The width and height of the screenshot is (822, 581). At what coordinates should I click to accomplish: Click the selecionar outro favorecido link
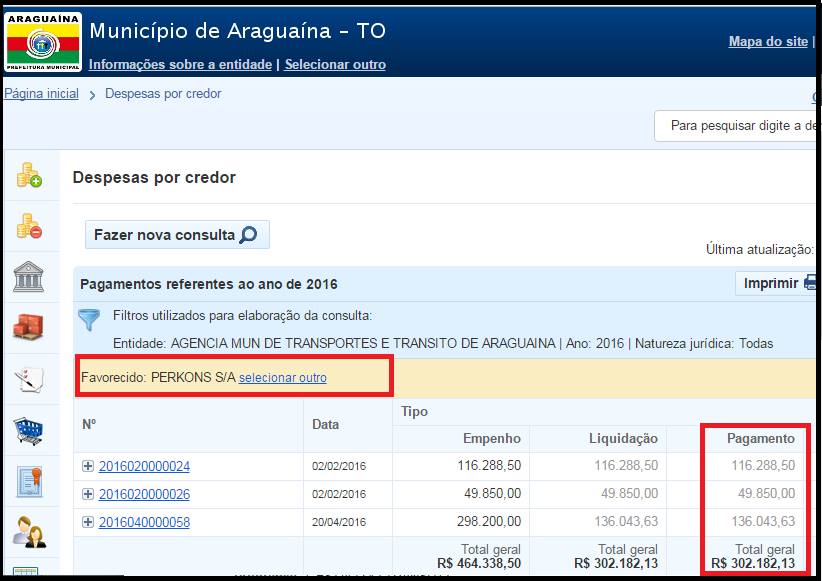click(x=282, y=378)
